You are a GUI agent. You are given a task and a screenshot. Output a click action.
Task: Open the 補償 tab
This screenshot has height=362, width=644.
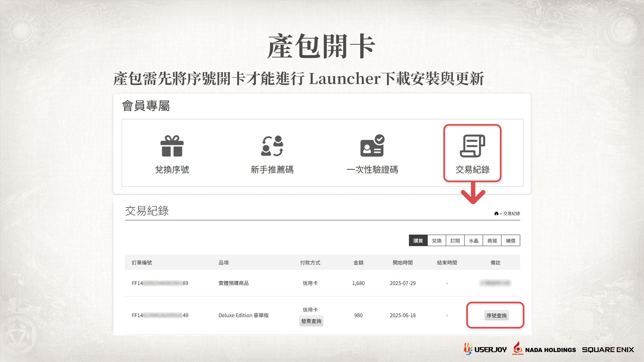(510, 241)
